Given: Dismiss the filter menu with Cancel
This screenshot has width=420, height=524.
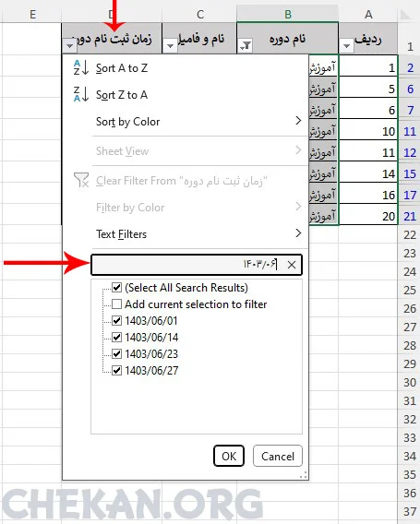Looking at the screenshot, I should tap(278, 456).
